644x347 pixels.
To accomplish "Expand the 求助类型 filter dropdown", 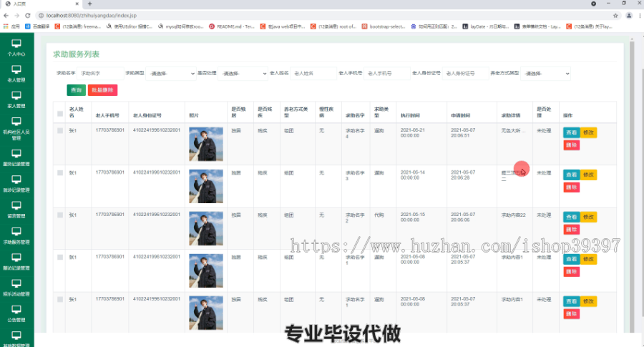I will click(170, 74).
